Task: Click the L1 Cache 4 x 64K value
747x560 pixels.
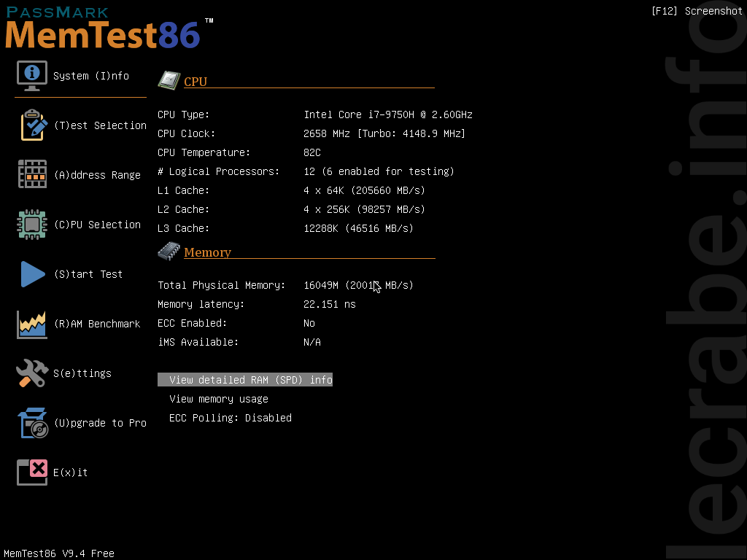Action: 364,190
